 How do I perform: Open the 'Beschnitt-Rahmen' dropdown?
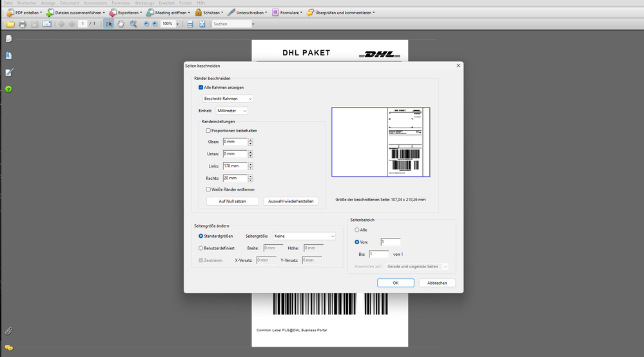(228, 99)
